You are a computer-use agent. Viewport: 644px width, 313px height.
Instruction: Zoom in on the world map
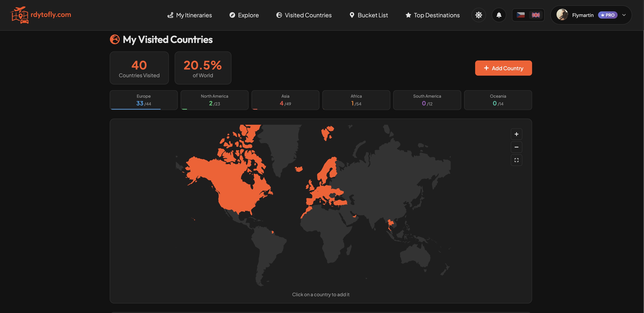[x=517, y=134]
